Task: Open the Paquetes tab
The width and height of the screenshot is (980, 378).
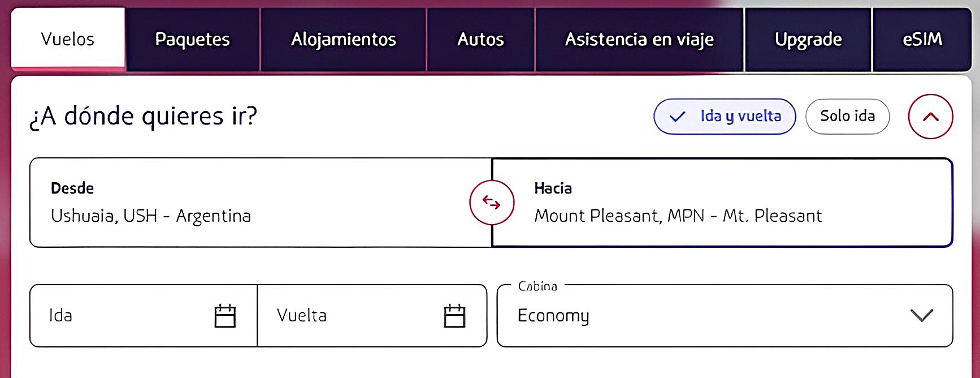Action: pos(193,40)
